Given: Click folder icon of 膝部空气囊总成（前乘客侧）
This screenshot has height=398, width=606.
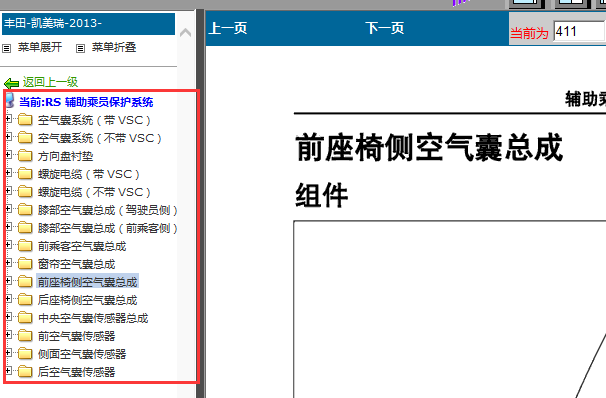Looking at the screenshot, I should [x=25, y=228].
